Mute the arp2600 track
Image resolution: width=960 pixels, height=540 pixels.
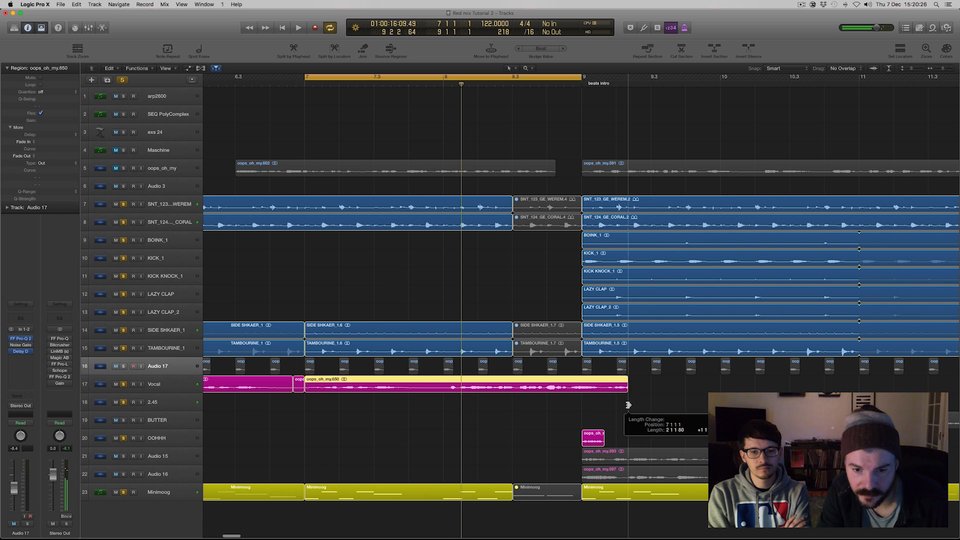click(x=116, y=96)
